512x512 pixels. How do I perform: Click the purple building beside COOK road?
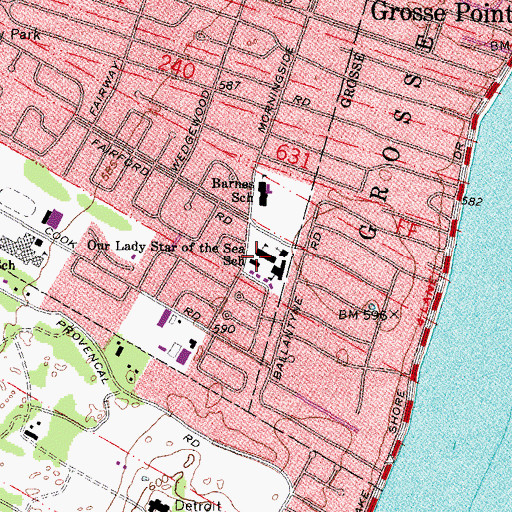coord(55,218)
